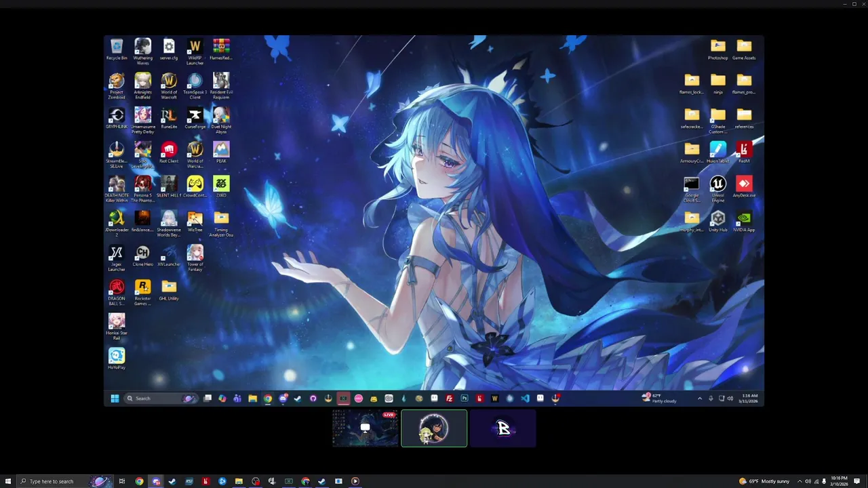Open Chrome in the shared screen taskbar
This screenshot has height=488, width=868.
coord(268,399)
